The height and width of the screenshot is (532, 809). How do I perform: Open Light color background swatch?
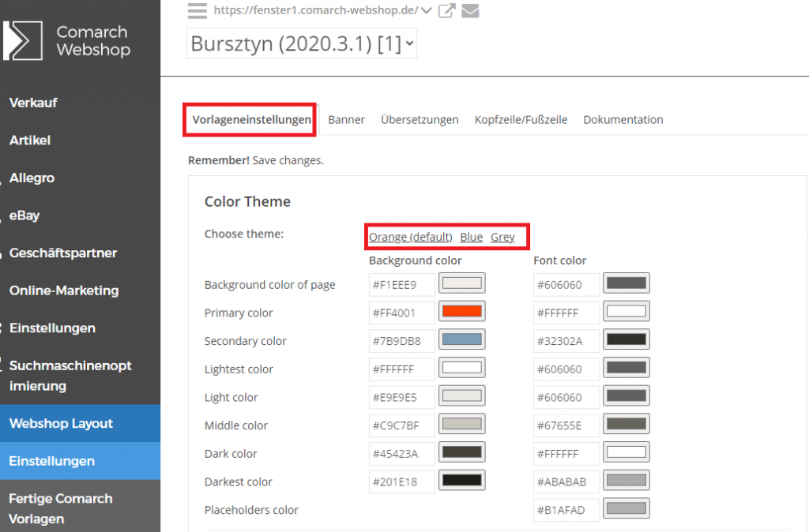point(461,396)
